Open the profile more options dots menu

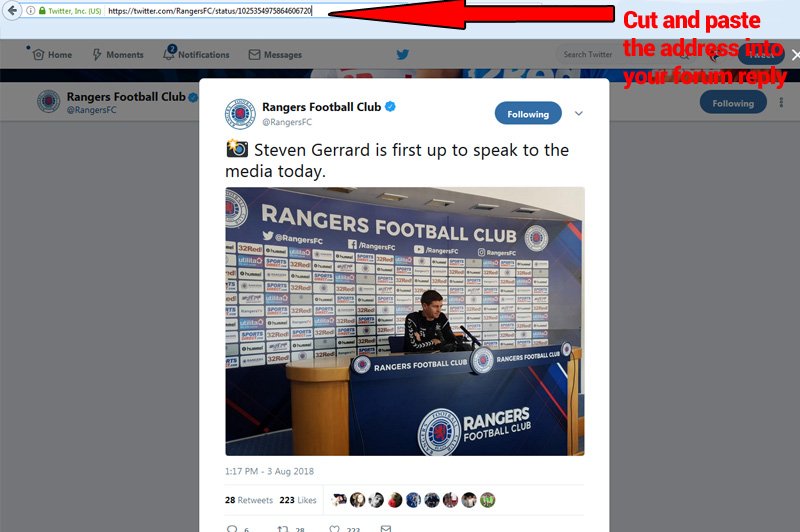[x=781, y=103]
